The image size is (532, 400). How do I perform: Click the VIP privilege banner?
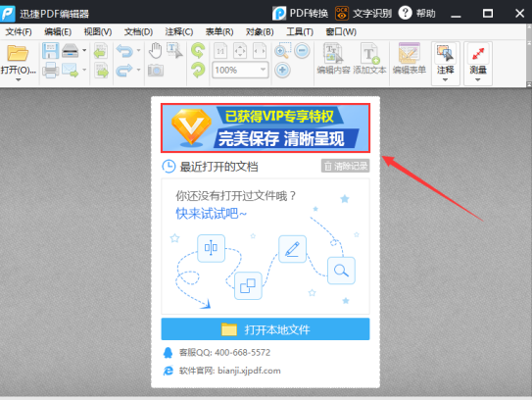266,128
